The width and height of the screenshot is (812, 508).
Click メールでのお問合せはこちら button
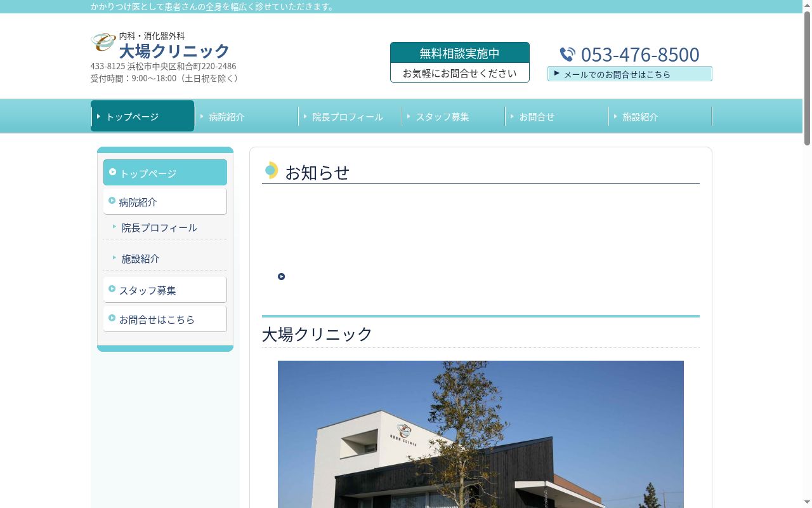pyautogui.click(x=630, y=74)
